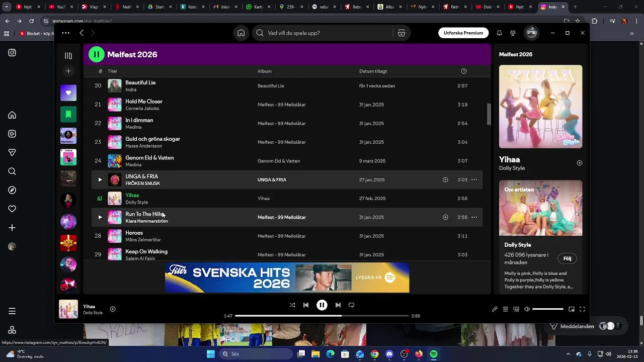
Task: Open Discord from taskbar
Action: tap(389, 354)
